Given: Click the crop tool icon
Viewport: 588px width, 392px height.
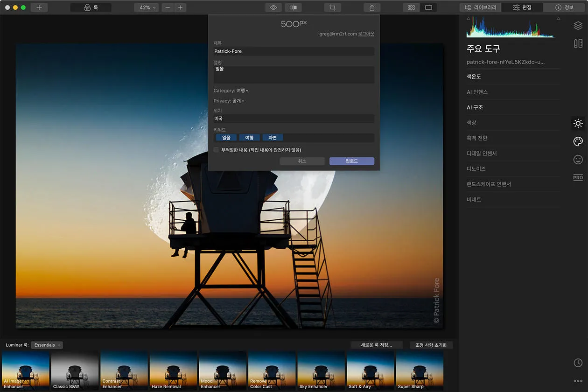Looking at the screenshot, I should 332,7.
